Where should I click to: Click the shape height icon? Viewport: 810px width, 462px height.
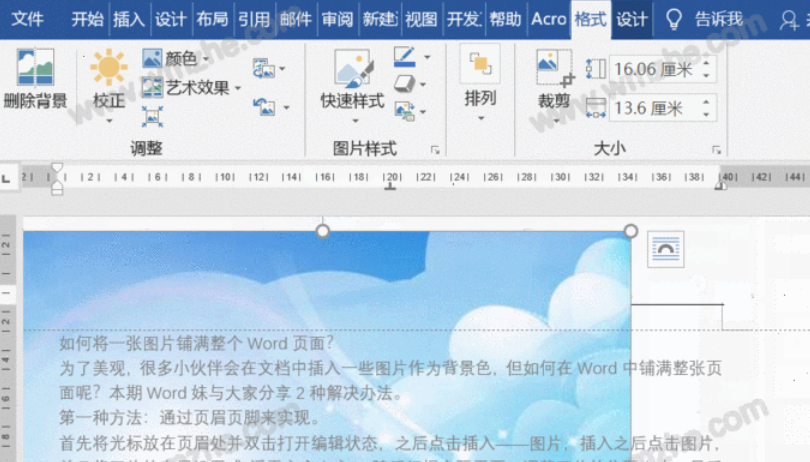click(x=596, y=68)
